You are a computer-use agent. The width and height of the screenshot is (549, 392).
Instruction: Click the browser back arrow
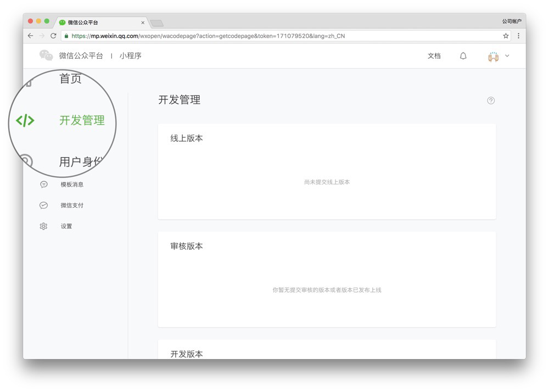point(30,35)
